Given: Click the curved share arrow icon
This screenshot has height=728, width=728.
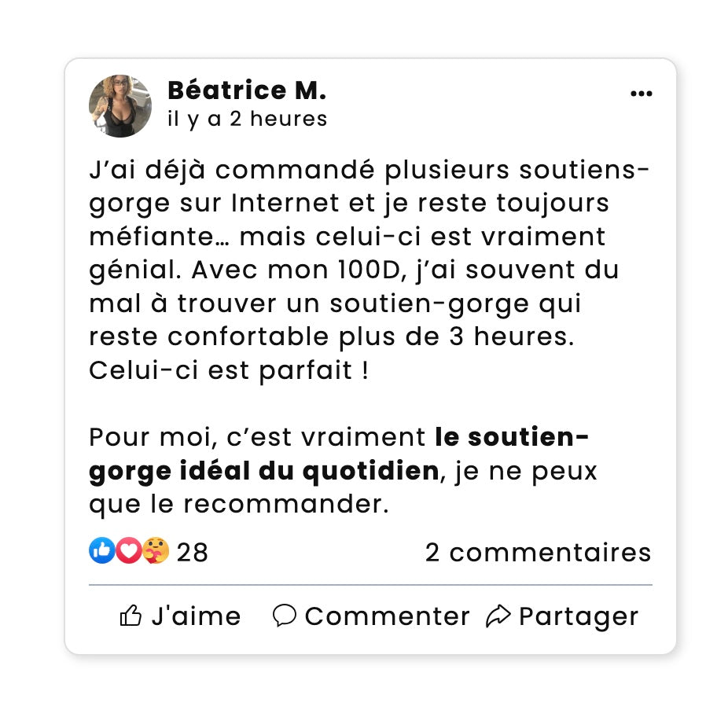Looking at the screenshot, I should tap(498, 616).
